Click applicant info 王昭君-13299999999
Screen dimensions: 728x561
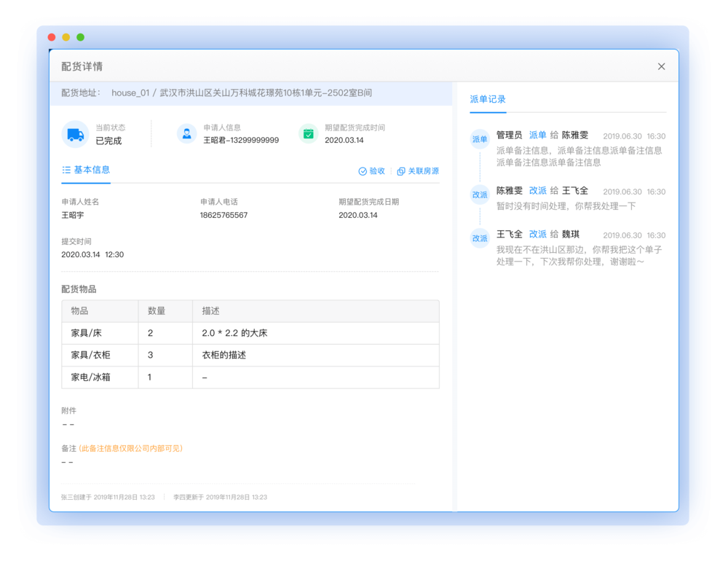coord(241,141)
